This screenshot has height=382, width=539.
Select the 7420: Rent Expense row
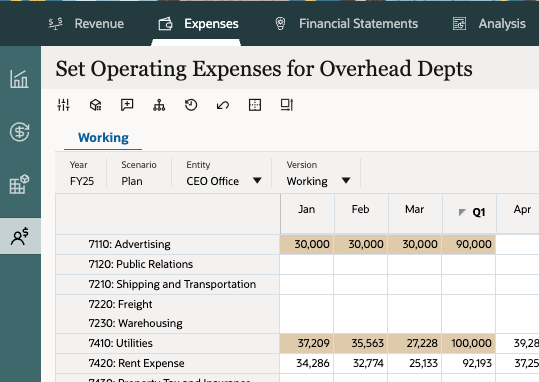tap(167, 363)
